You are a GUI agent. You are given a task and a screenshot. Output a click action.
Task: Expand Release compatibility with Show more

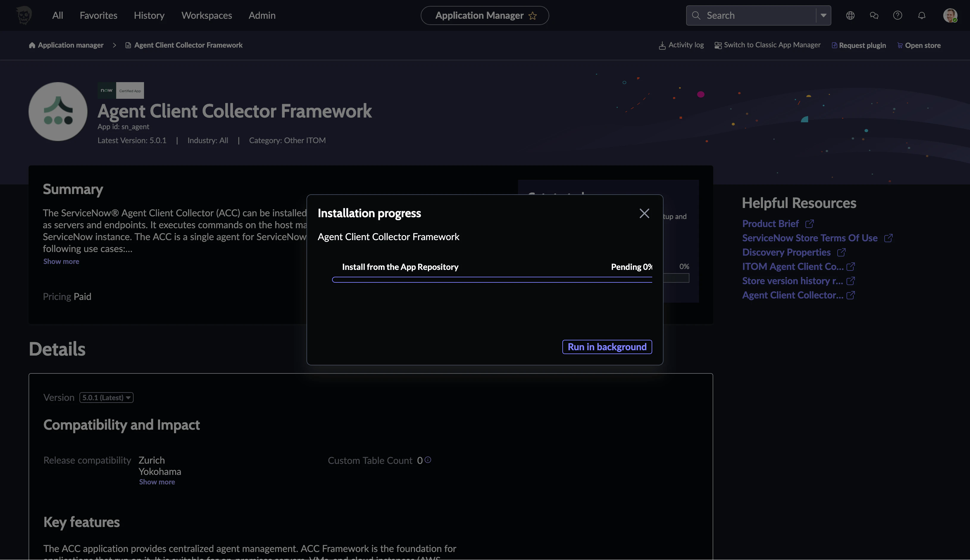tap(157, 482)
